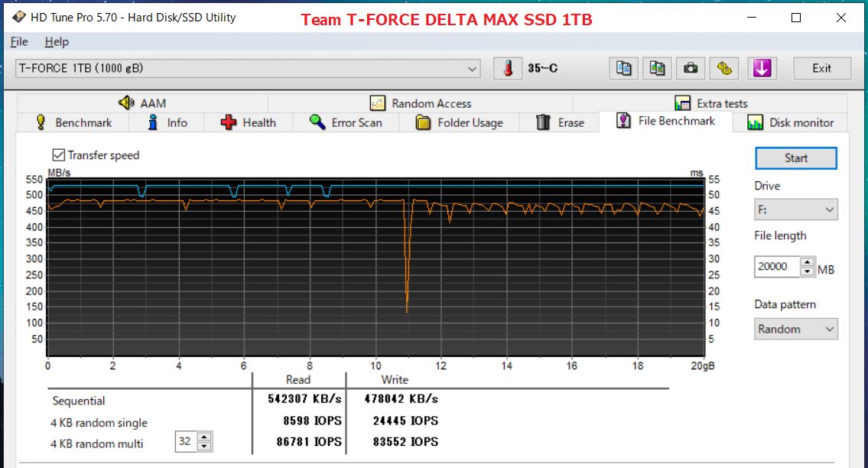Click the 4 KB random single label
868x468 pixels.
coord(99,423)
